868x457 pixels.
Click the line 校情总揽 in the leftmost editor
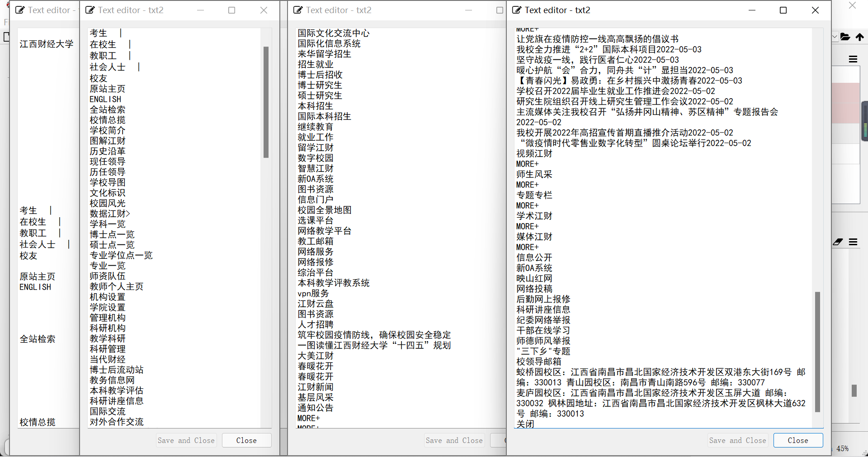tap(38, 422)
